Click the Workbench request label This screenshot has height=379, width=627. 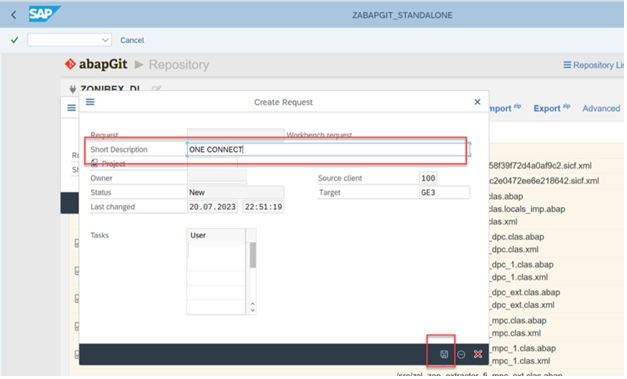[x=319, y=135]
